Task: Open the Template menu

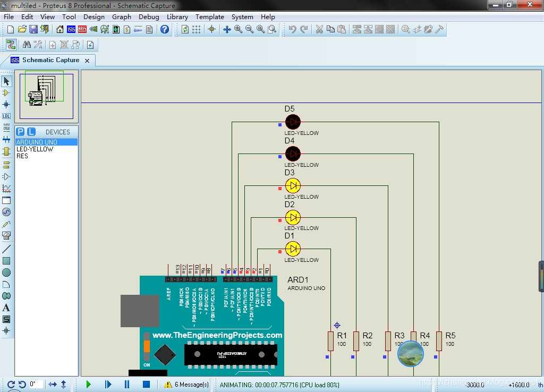Action: [x=209, y=16]
